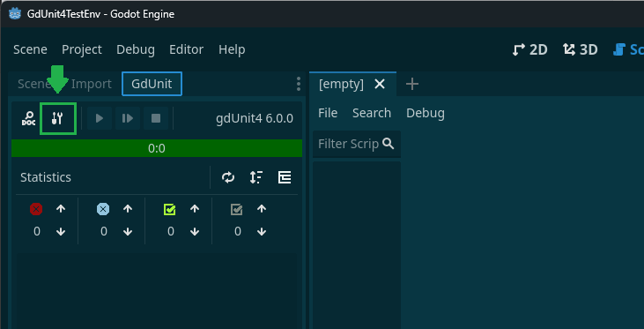Screen dimensions: 644x329
Task: Select the Import dock tab
Action: [91, 84]
